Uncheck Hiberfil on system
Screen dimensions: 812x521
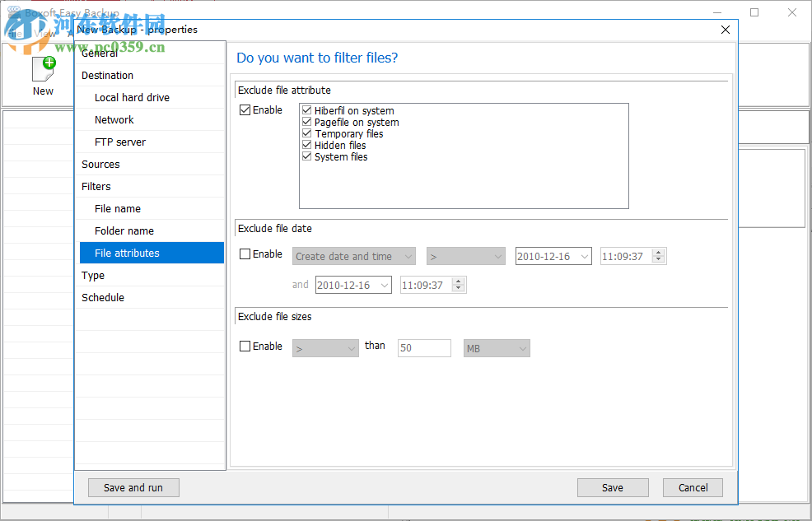click(x=306, y=110)
